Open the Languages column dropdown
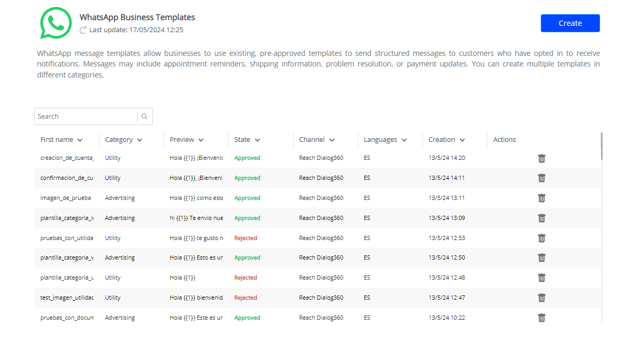The height and width of the screenshot is (364, 638). [405, 140]
